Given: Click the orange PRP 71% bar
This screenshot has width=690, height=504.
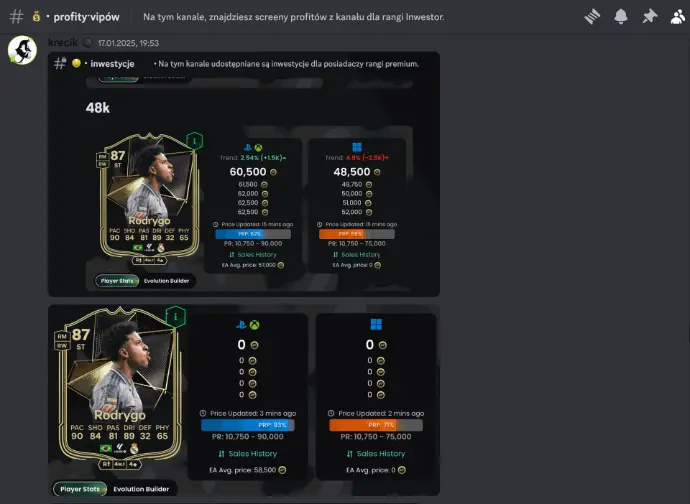Looking at the screenshot, I should click(376, 425).
